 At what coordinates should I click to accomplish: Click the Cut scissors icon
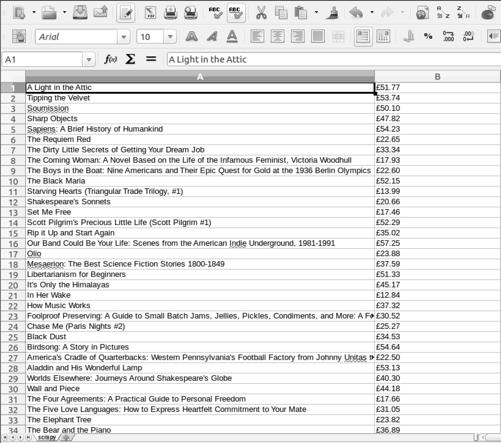coord(261,13)
